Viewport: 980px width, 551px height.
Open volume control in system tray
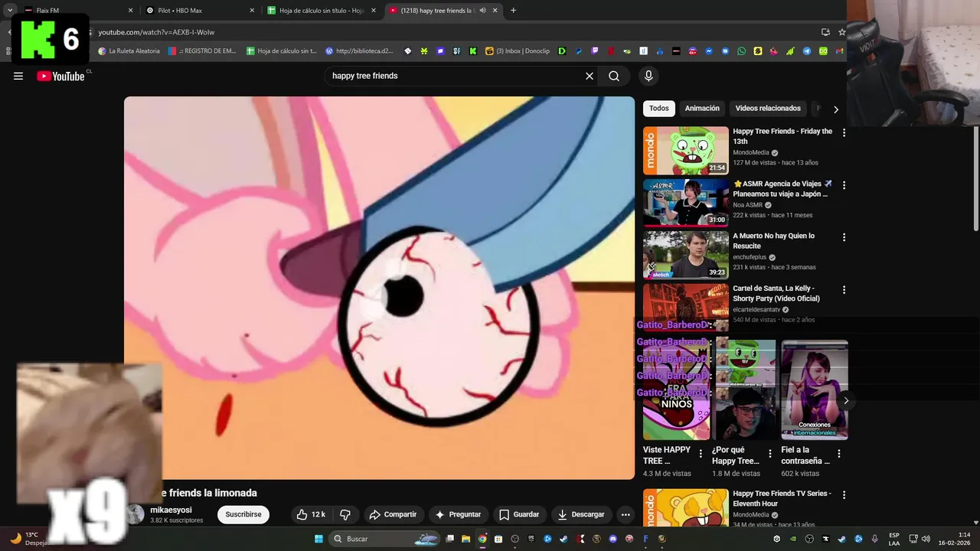pyautogui.click(x=926, y=539)
